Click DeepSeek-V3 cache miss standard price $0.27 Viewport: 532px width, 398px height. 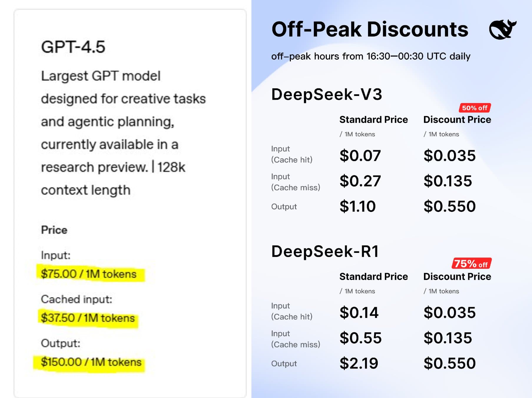[x=360, y=181]
